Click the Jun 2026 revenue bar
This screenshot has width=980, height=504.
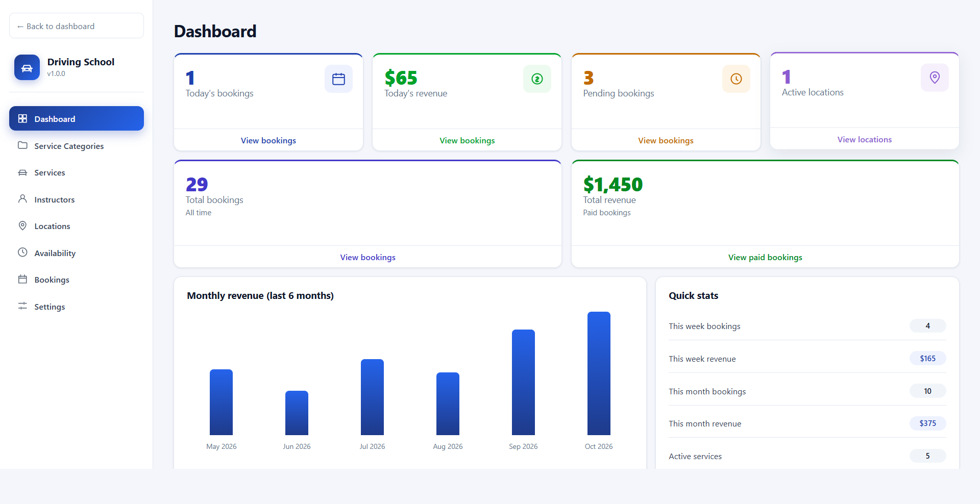click(297, 413)
